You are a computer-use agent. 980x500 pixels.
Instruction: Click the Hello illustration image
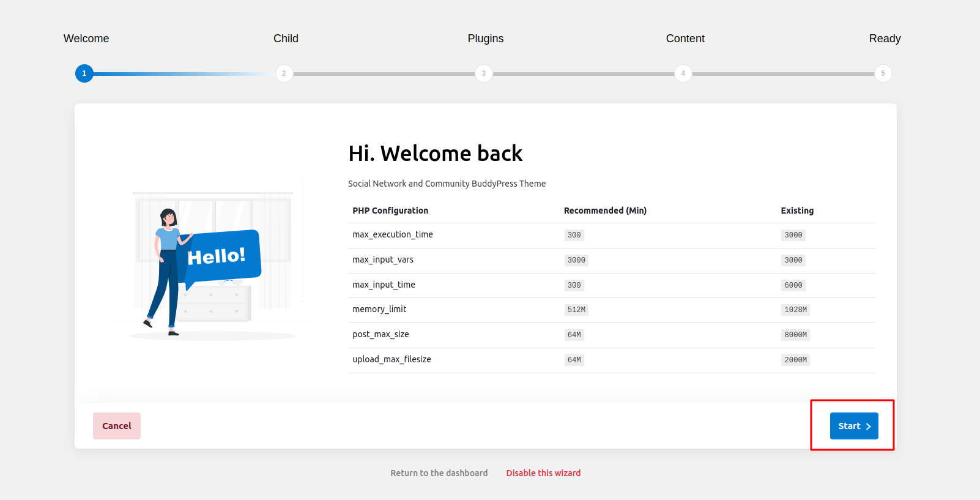pos(212,260)
